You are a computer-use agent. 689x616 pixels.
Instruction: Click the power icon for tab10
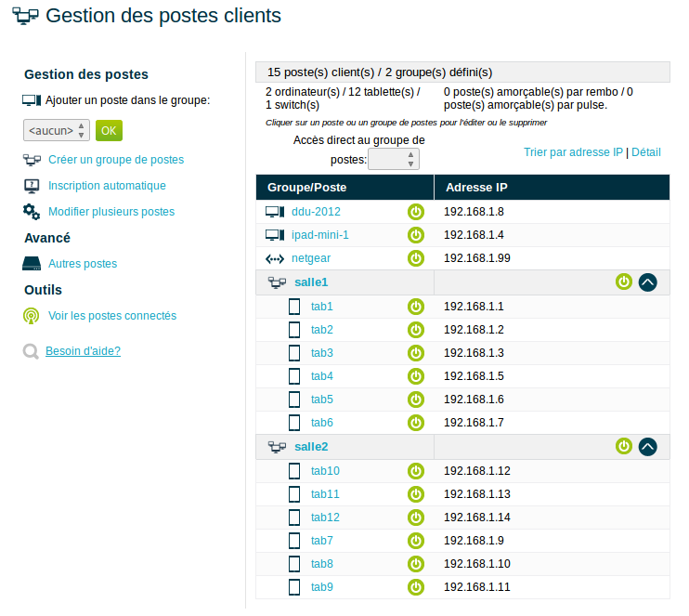pos(416,471)
